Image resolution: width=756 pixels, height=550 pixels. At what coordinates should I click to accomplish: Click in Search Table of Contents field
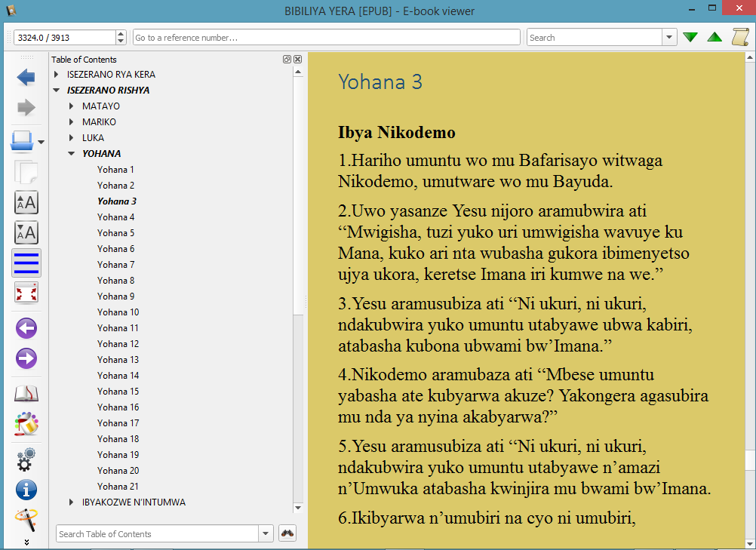157,534
